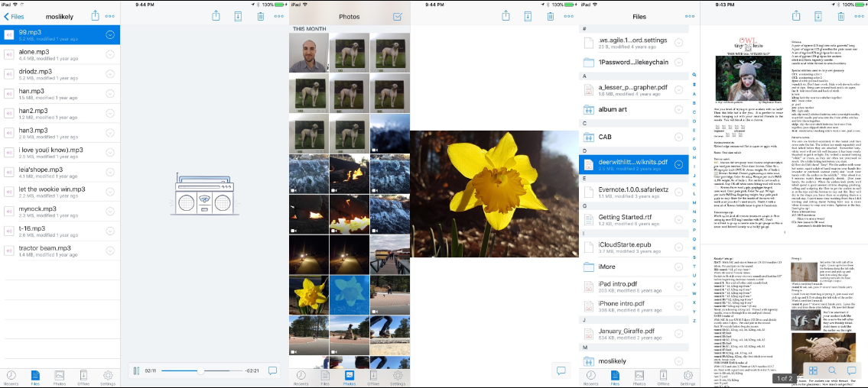The width and height of the screenshot is (868, 388).
Task: Delete the open daffodil photo with trash icon
Action: click(x=551, y=16)
